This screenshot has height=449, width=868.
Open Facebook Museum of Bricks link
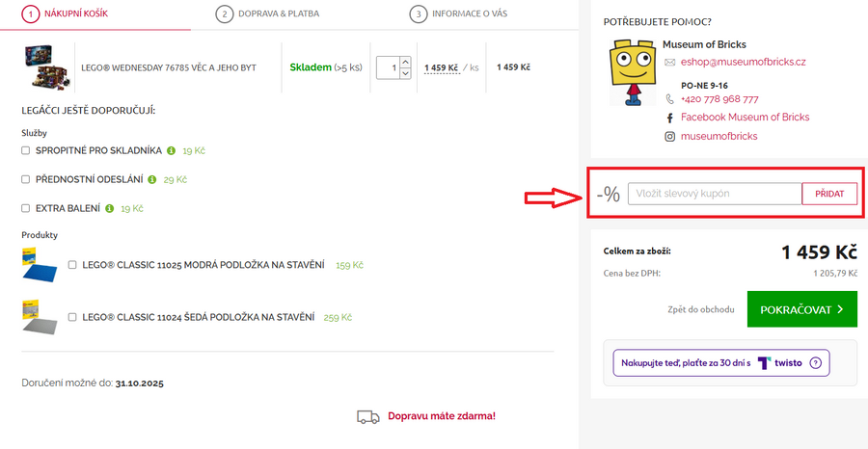746,118
